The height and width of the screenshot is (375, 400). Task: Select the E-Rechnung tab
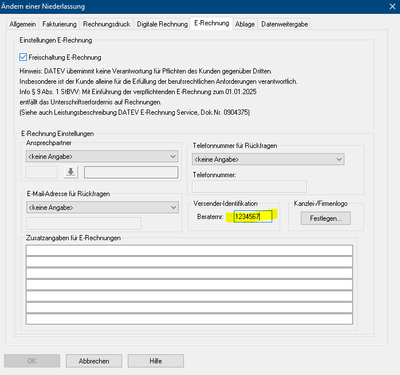211,23
